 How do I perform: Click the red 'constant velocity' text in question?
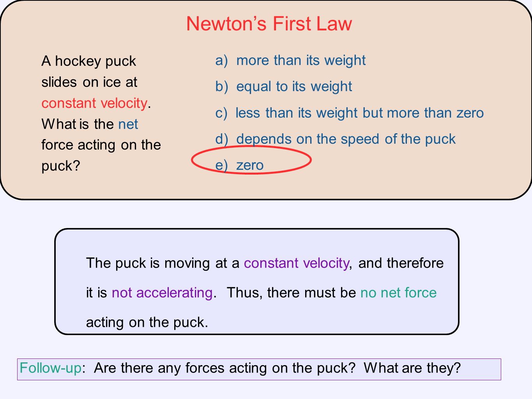tap(94, 103)
